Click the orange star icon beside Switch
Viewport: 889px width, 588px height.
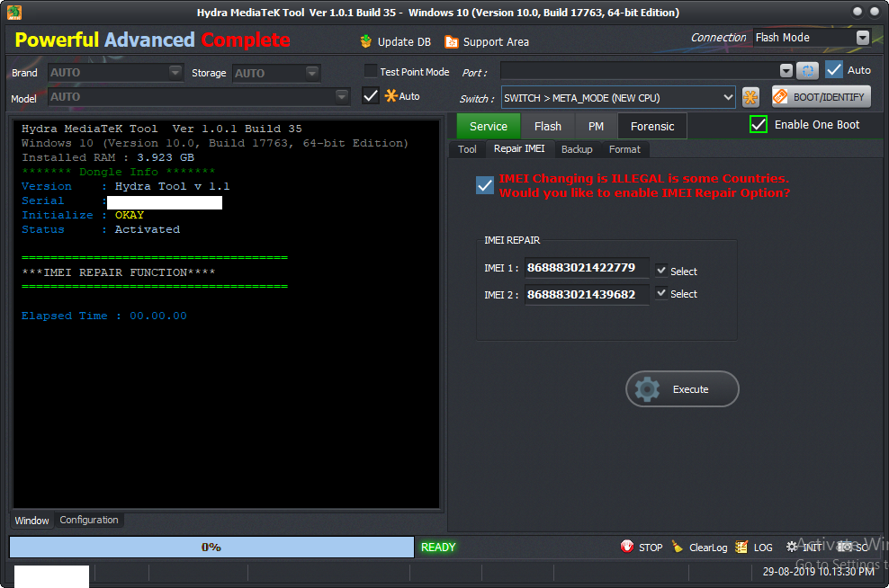(x=750, y=97)
